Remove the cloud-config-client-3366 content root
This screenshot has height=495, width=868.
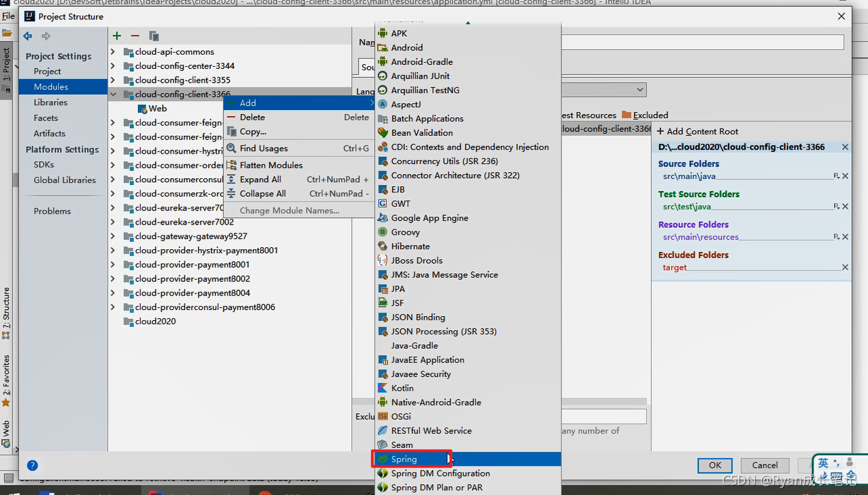(845, 147)
